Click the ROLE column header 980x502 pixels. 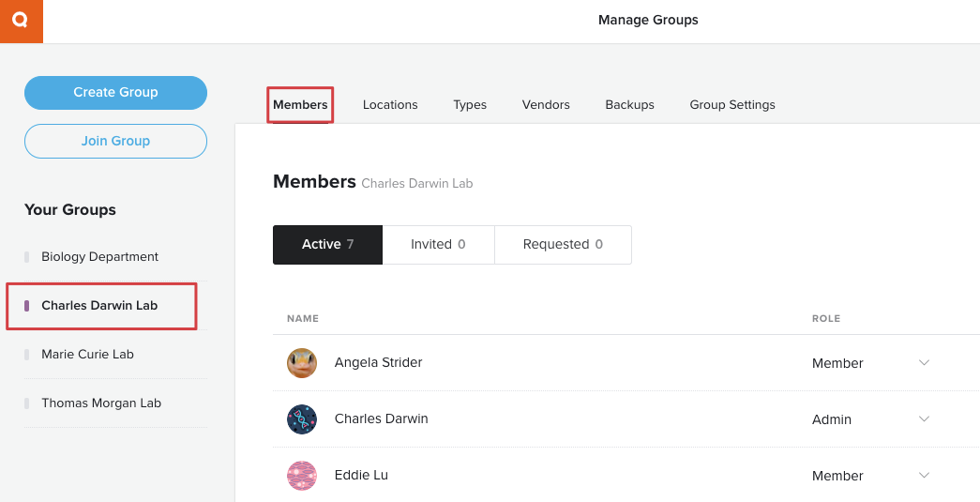pyautogui.click(x=825, y=319)
